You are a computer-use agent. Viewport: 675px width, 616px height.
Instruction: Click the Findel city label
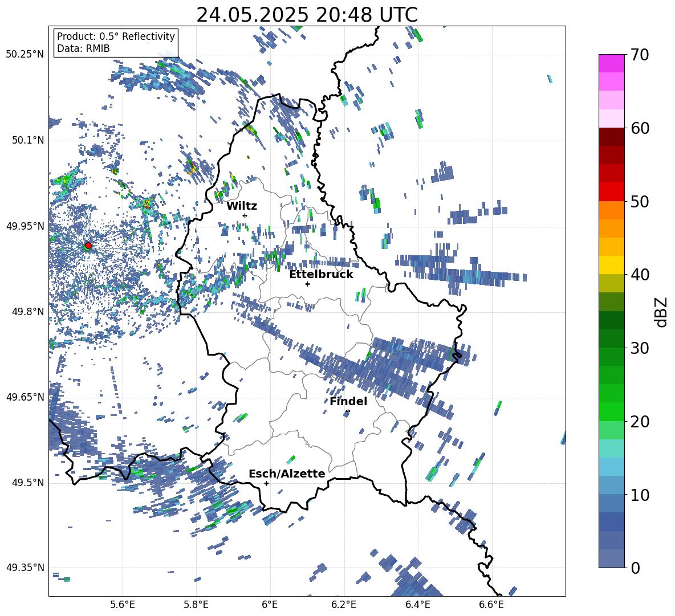[x=348, y=401]
